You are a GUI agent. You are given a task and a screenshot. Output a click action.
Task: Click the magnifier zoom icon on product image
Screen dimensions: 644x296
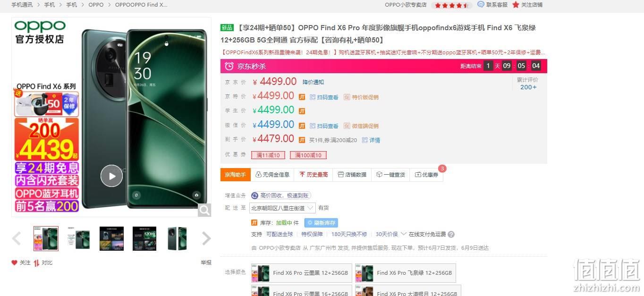tap(204, 210)
